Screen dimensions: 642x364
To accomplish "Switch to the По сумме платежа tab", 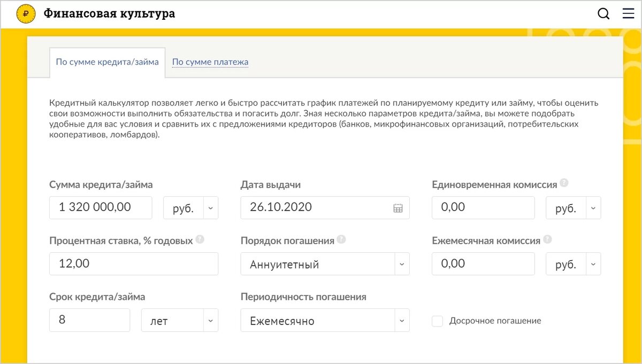I will 210,61.
